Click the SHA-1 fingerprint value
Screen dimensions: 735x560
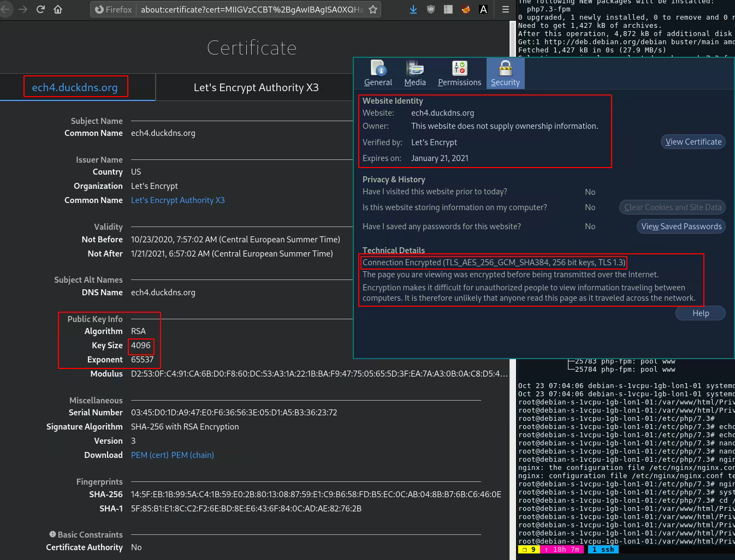(x=246, y=509)
